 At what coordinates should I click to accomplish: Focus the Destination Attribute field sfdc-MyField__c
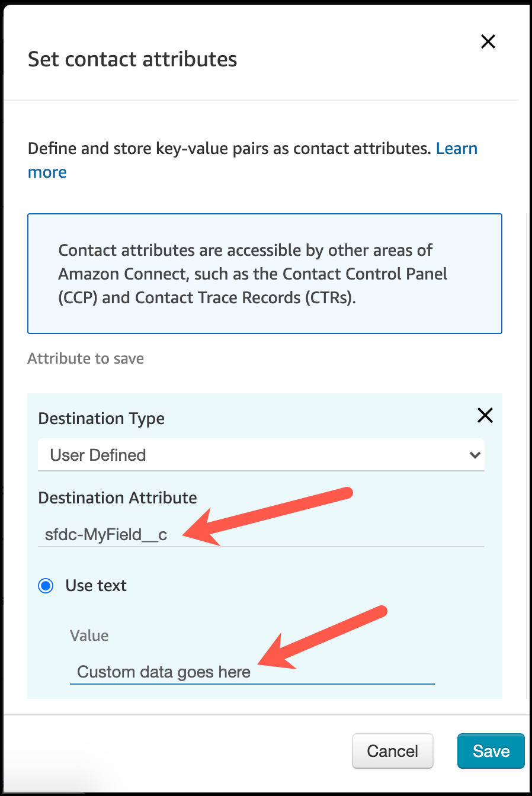[261, 535]
